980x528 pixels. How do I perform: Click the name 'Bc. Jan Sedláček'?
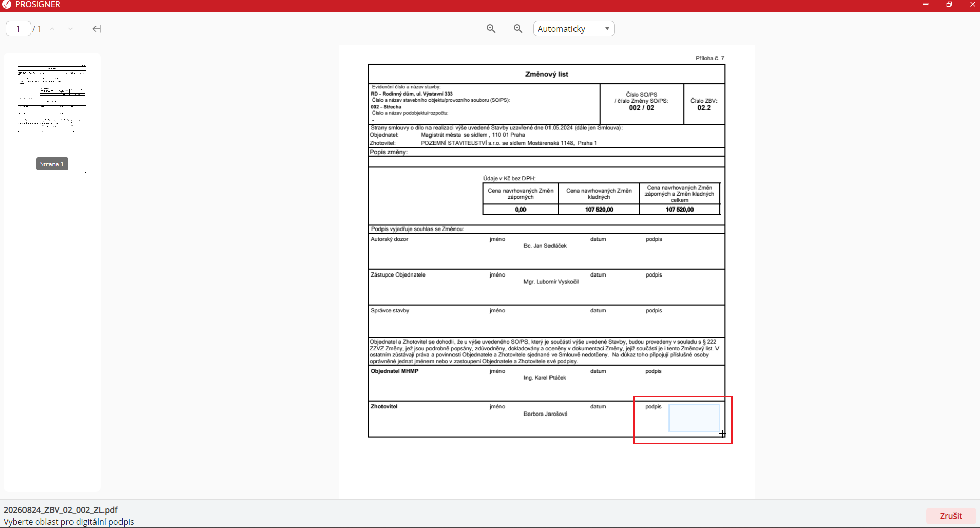(545, 246)
